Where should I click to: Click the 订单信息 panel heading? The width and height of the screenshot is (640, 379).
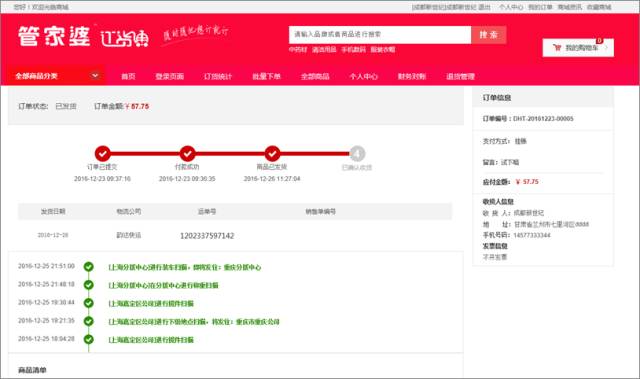pos(497,98)
